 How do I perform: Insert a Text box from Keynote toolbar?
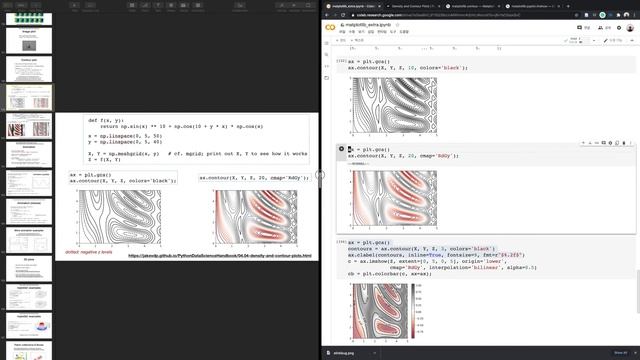[158, 6]
